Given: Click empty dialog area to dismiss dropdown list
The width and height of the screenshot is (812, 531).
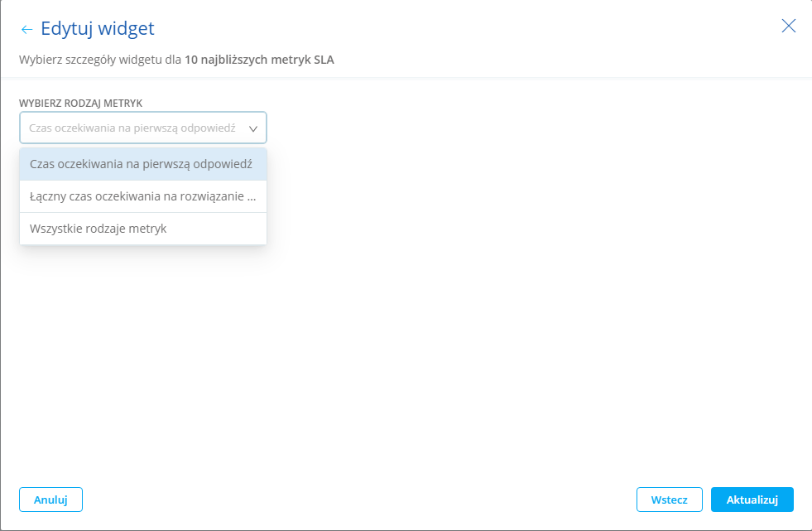Looking at the screenshot, I should [x=497, y=331].
